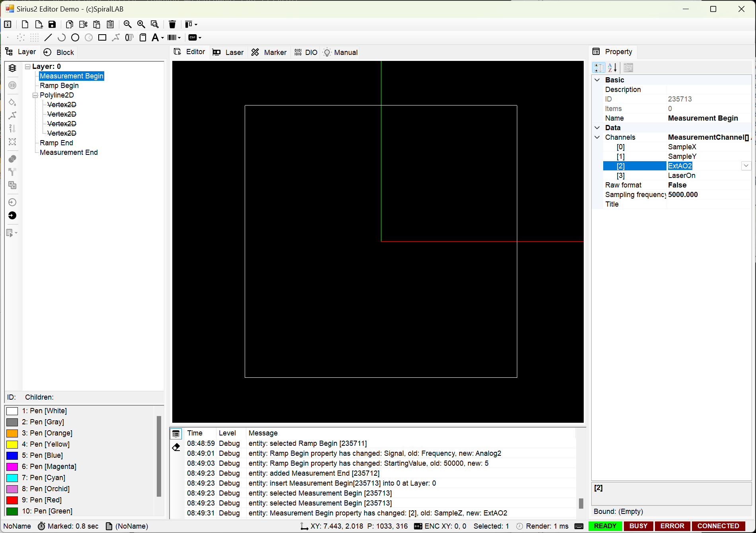This screenshot has width=756, height=533.
Task: Click the layers stack icon in sidebar
Action: tap(12, 68)
